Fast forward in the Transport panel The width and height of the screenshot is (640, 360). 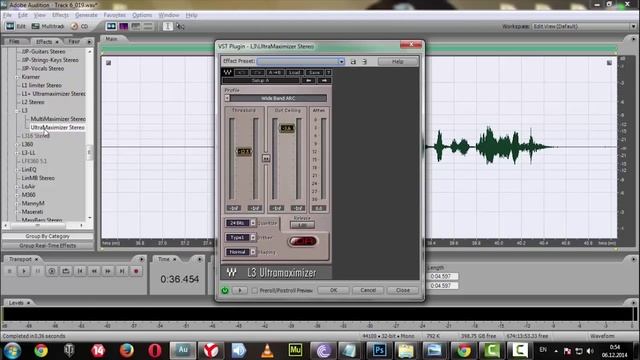pyautogui.click(x=108, y=271)
